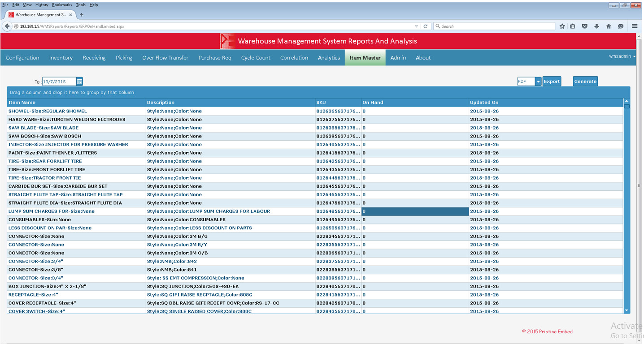Go back using the browser back arrow
644x344 pixels.
pyautogui.click(x=7, y=26)
